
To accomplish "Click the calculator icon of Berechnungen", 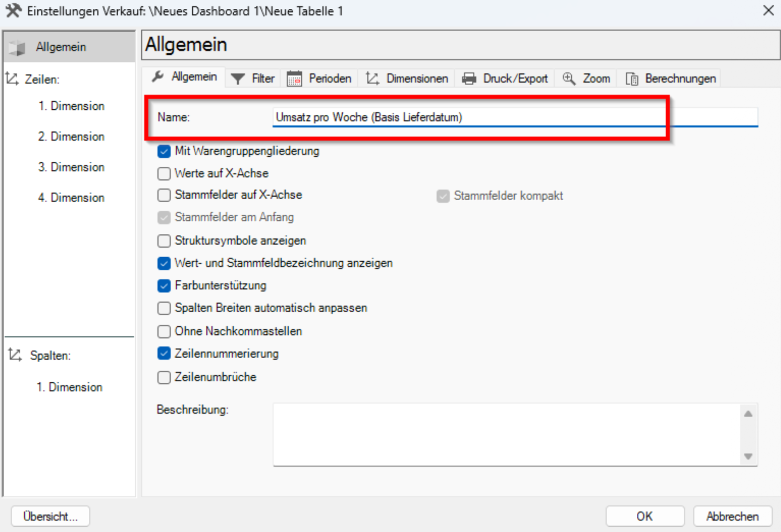I will coord(632,79).
